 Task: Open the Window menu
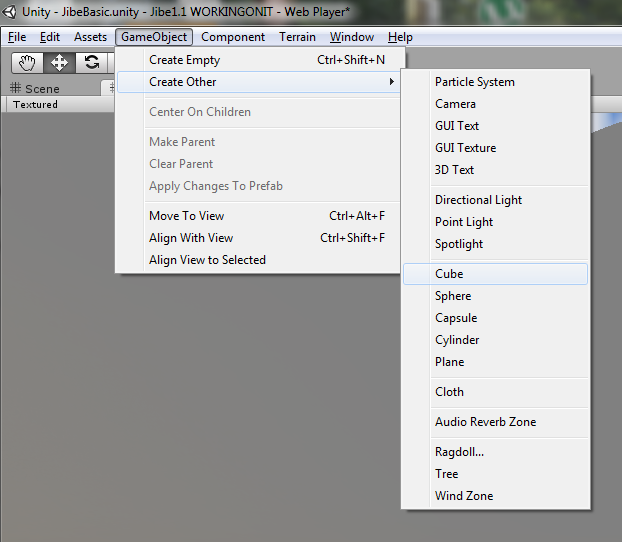[352, 37]
